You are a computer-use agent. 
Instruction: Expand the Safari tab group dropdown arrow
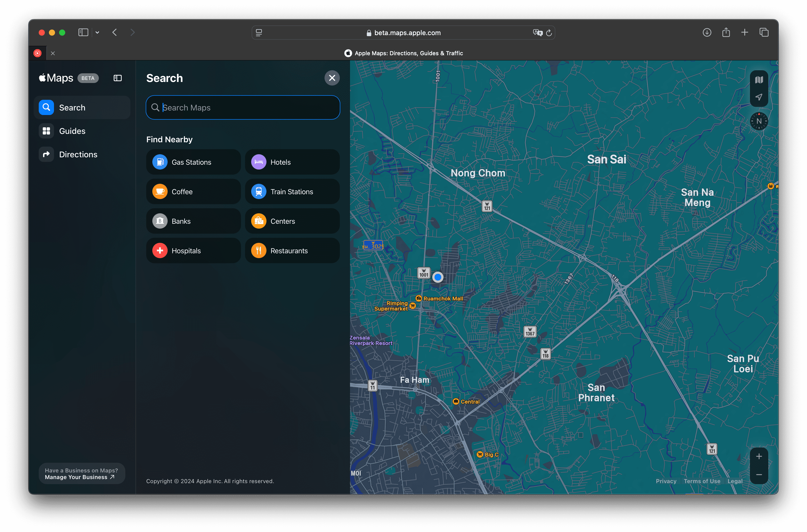(98, 33)
